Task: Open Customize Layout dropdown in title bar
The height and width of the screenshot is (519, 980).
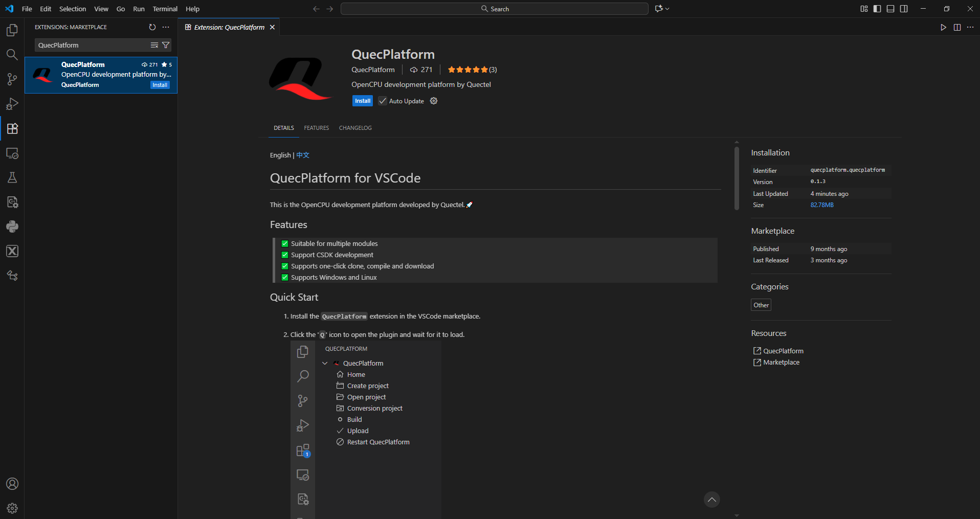Action: click(863, 9)
